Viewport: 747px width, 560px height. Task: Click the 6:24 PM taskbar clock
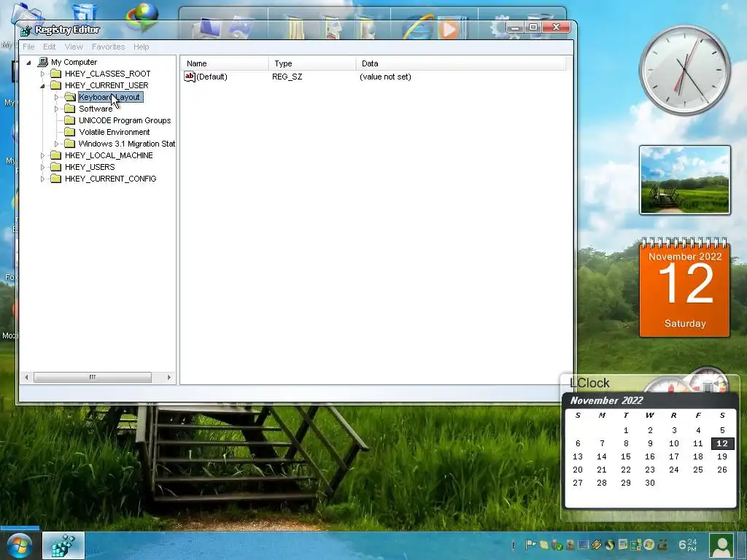pos(687,545)
